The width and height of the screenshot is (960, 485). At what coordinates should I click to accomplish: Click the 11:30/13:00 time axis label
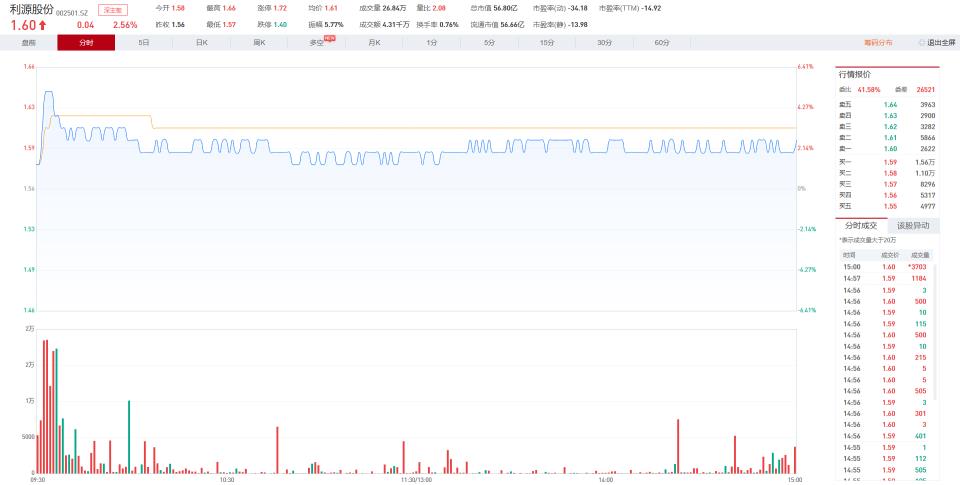click(x=416, y=480)
